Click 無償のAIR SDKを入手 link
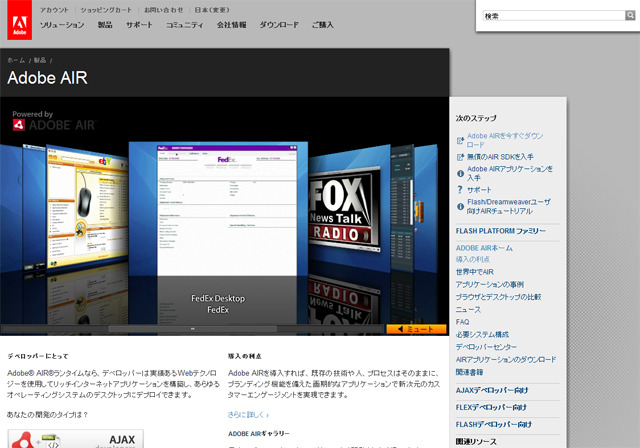640x448 pixels. (x=500, y=157)
